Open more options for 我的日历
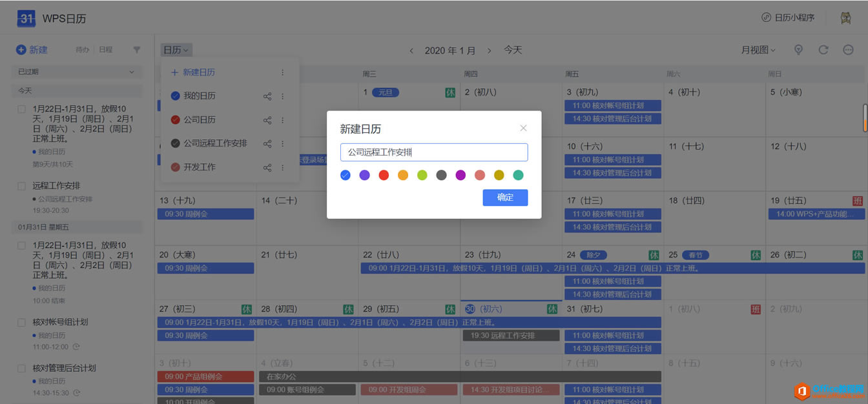This screenshot has width=868, height=404. 282,96
